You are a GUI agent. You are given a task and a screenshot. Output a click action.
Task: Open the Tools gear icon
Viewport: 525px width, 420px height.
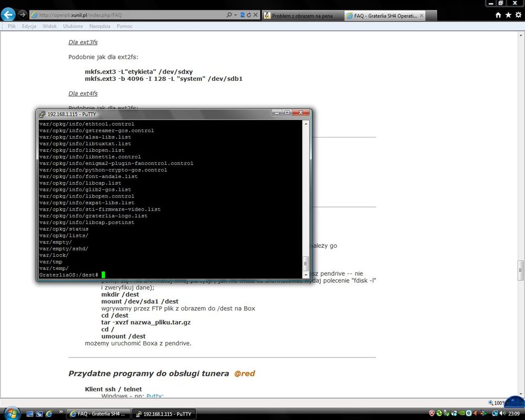(x=517, y=15)
